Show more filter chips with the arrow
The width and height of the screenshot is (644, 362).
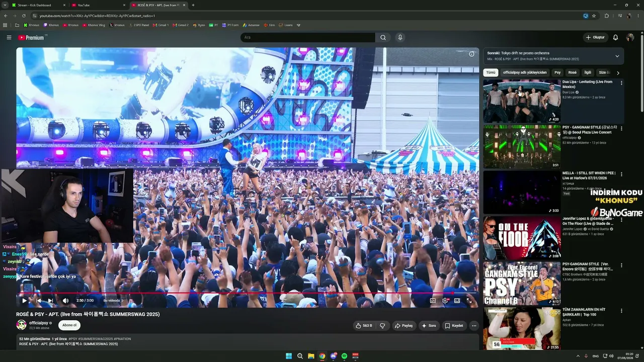[618, 73]
